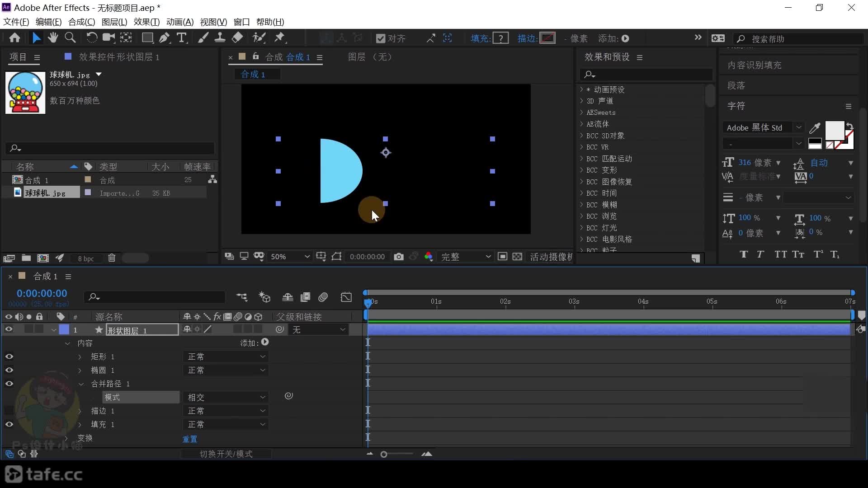Click the Faux Italic T button
Screen dimensions: 868x488
(x=760, y=254)
